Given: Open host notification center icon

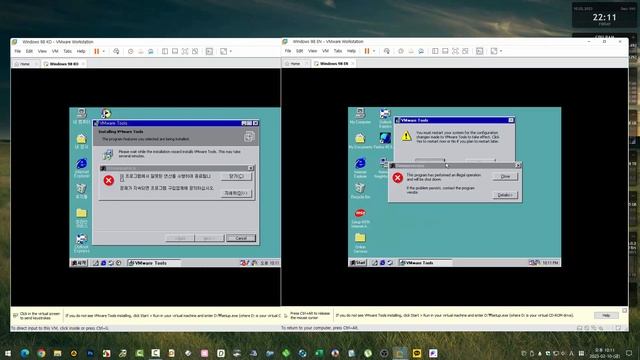Looking at the screenshot, I should (x=629, y=353).
